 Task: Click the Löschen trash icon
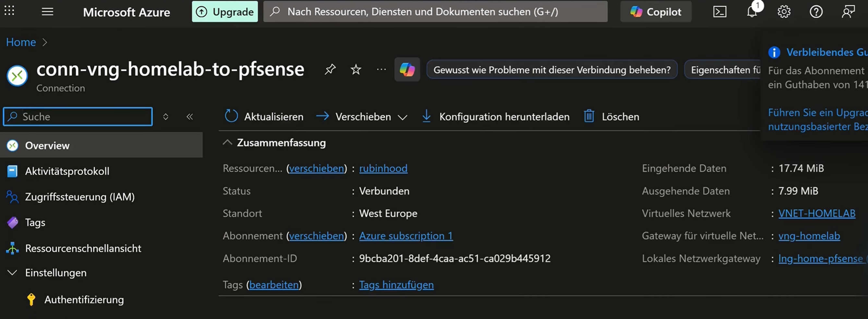click(589, 117)
